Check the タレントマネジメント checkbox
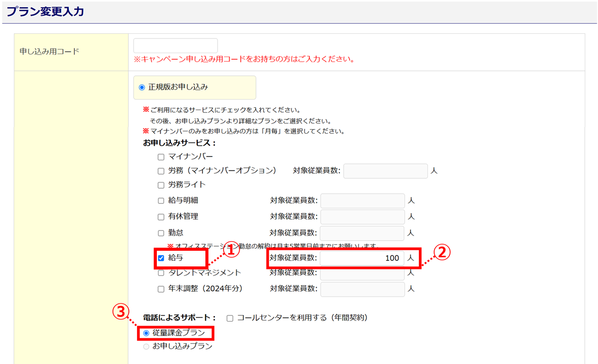 pos(161,273)
